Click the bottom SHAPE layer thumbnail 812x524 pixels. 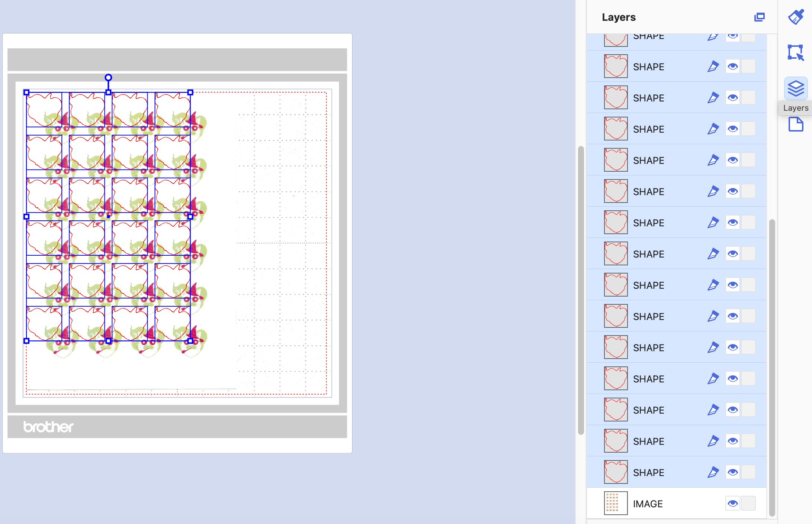pyautogui.click(x=616, y=472)
